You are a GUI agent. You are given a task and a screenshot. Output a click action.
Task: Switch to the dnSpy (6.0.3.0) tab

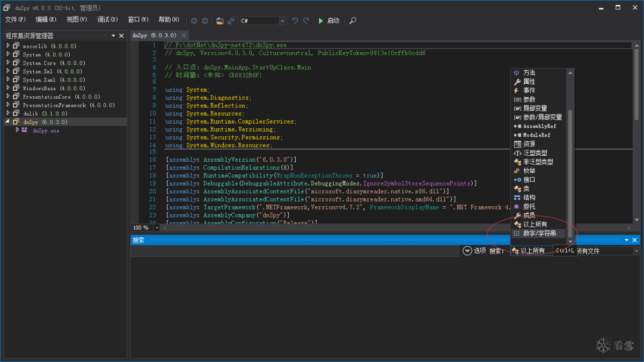tap(153, 35)
